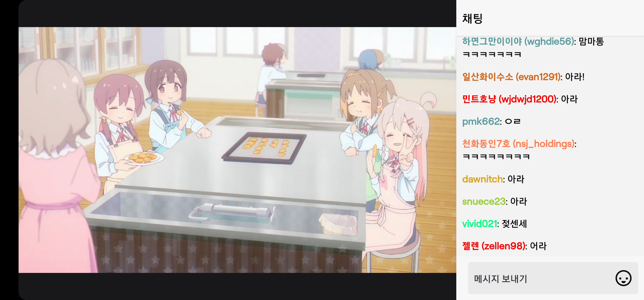Open 하면그만이이야 (wghdie56) user profile

click(x=518, y=41)
